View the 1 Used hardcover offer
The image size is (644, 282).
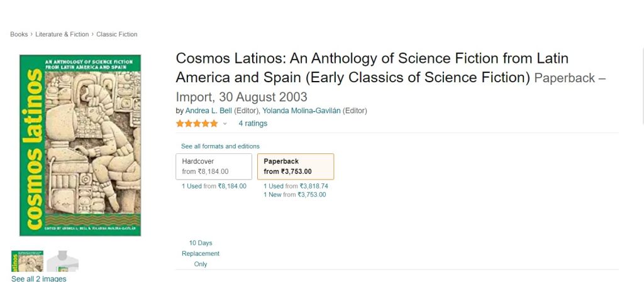coord(214,186)
